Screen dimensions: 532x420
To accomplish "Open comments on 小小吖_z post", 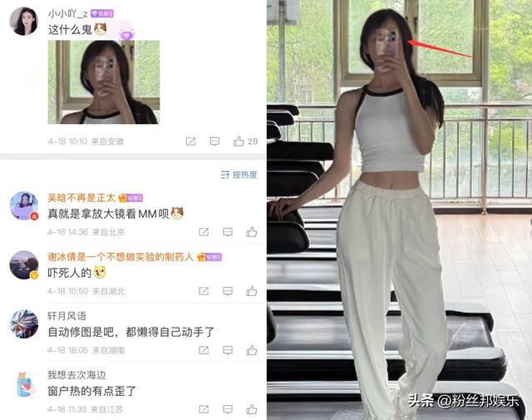I will [214, 141].
